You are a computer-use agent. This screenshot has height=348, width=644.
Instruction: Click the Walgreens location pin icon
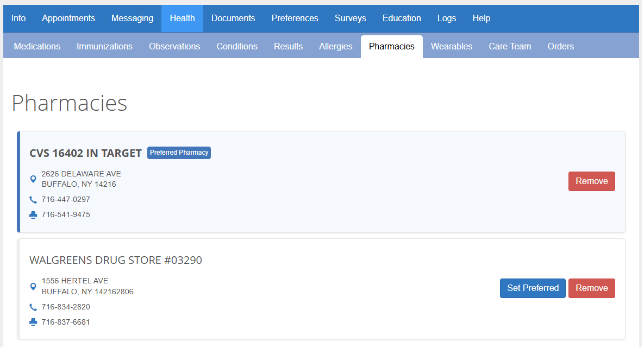[33, 287]
